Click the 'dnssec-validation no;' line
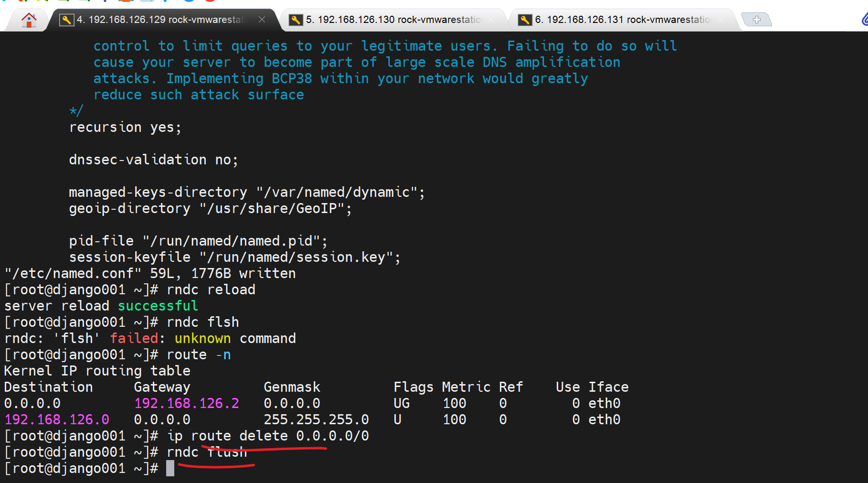 coord(154,160)
